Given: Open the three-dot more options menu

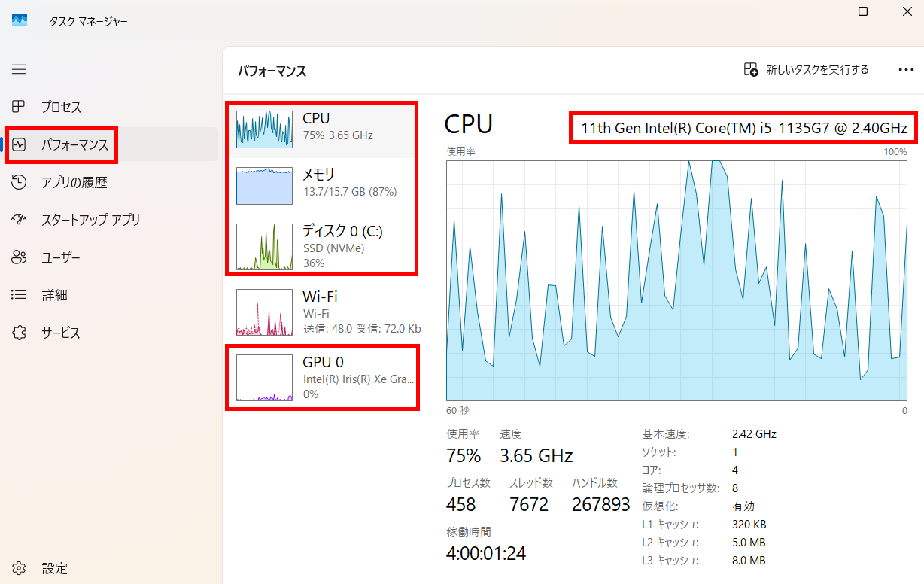Looking at the screenshot, I should (x=905, y=70).
